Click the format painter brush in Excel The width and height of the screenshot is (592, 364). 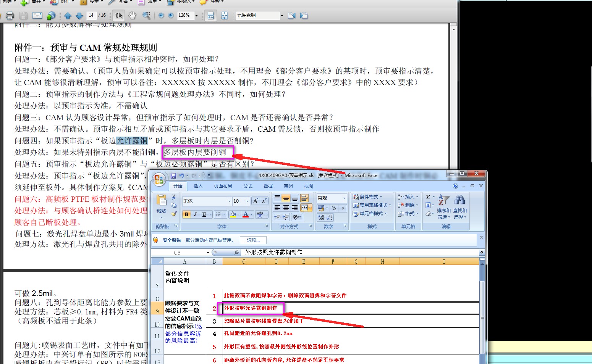pyautogui.click(x=174, y=214)
